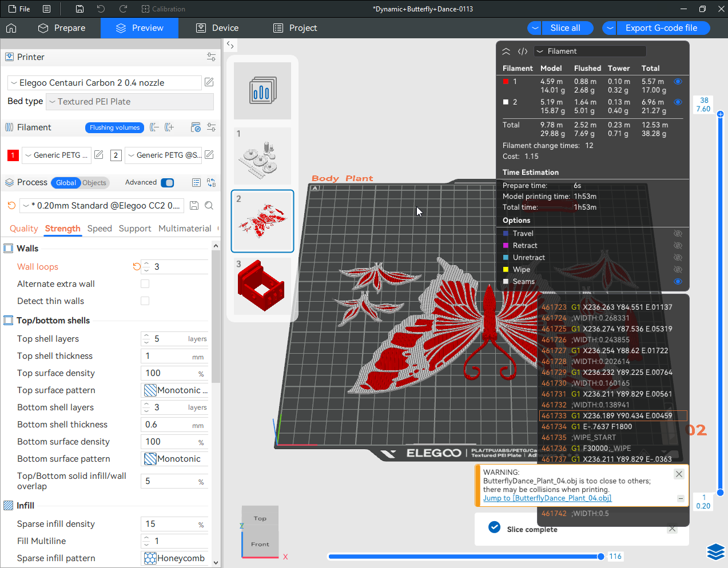
Task: Click the Jump to ButterflyDance_Plant_04.obj link
Action: tap(547, 498)
